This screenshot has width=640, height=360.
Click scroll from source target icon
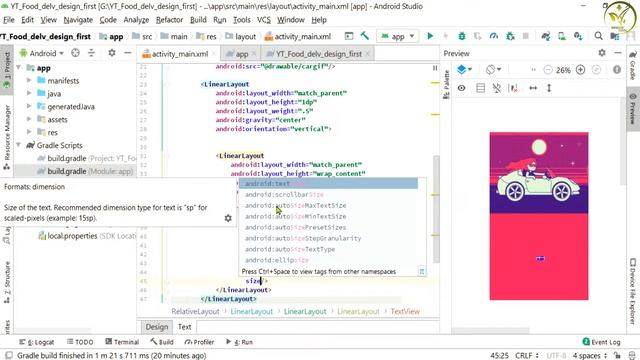[75, 53]
